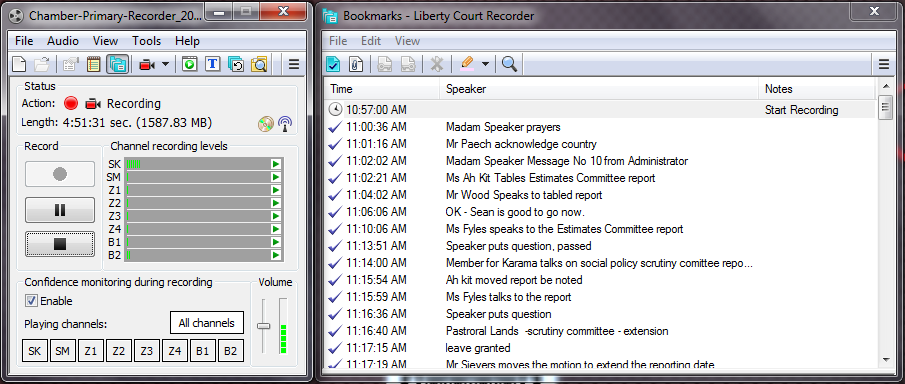Click the green arrow on Z3 level bar
The height and width of the screenshot is (384, 905).
tap(276, 216)
